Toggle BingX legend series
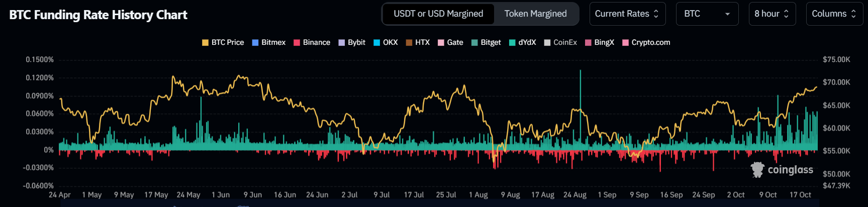The height and width of the screenshot is (207, 868). (600, 42)
